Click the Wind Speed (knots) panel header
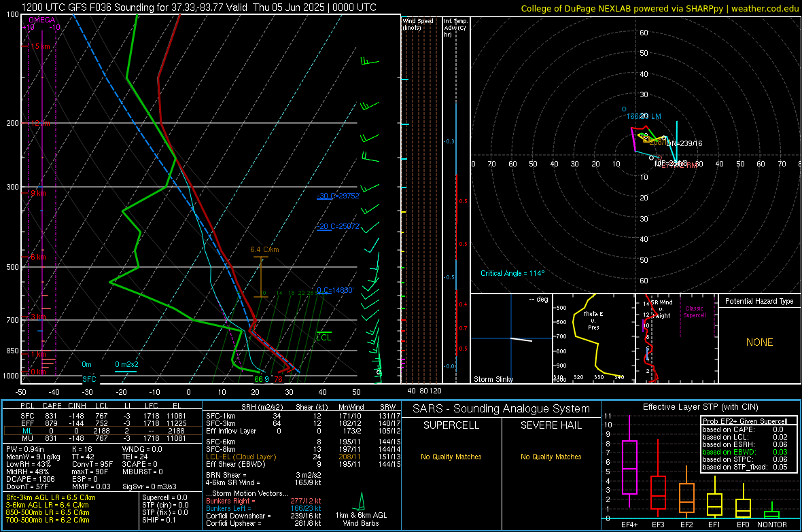 click(x=418, y=24)
